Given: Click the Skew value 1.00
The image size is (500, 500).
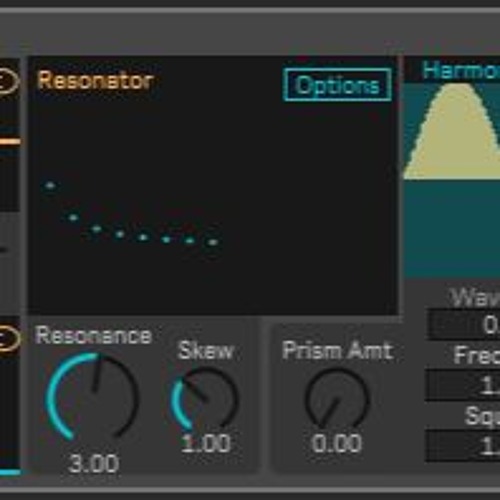Looking at the screenshot, I should pyautogui.click(x=205, y=443).
